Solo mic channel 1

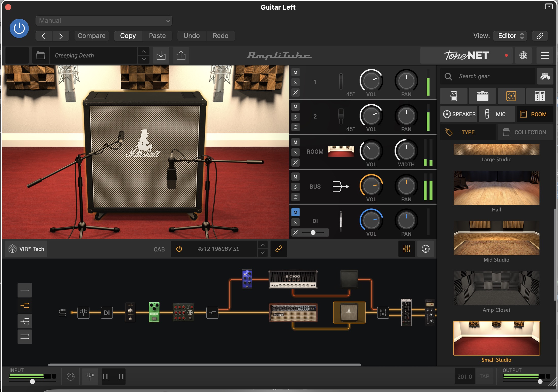tap(295, 82)
